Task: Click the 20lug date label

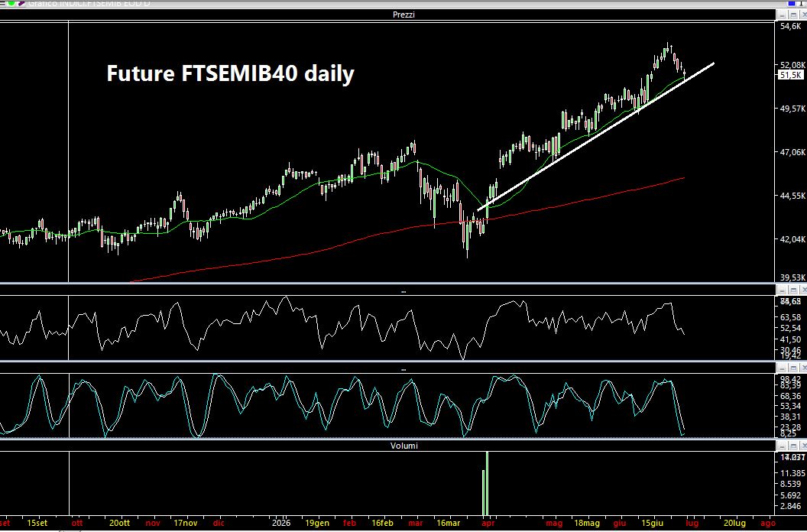Action: (734, 523)
